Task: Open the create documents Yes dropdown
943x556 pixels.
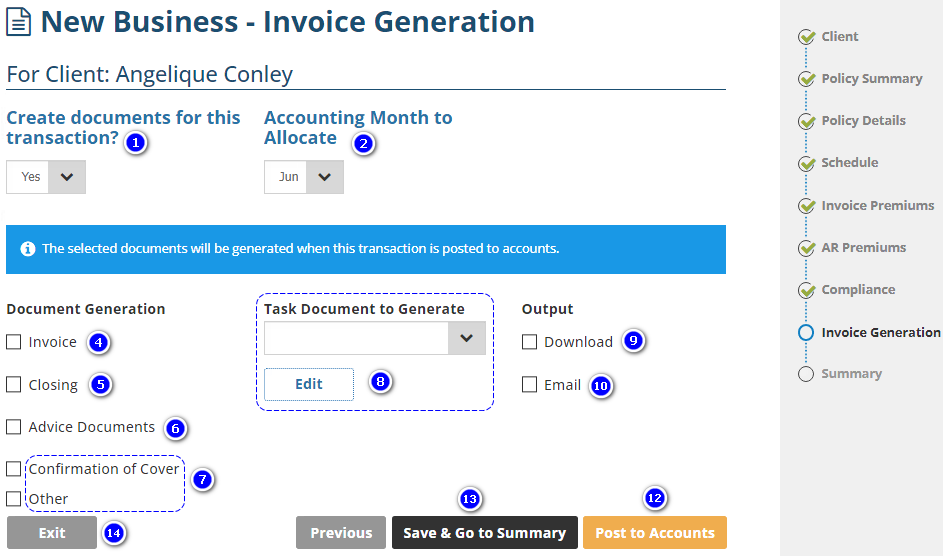Action: pos(46,177)
